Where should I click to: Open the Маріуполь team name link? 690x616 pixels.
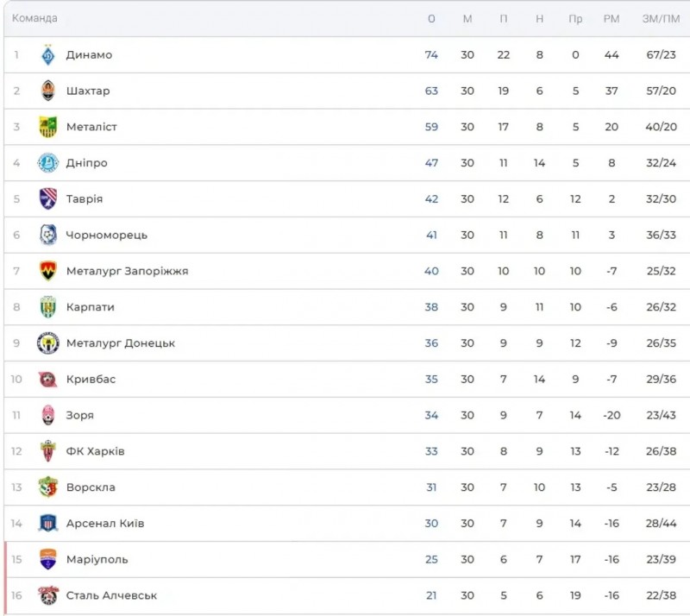(97, 559)
